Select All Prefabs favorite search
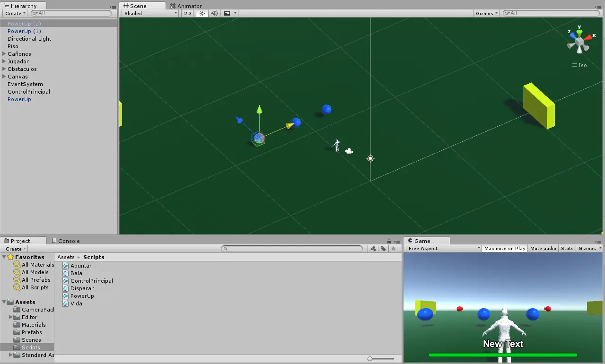The width and height of the screenshot is (605, 364). [x=32, y=280]
